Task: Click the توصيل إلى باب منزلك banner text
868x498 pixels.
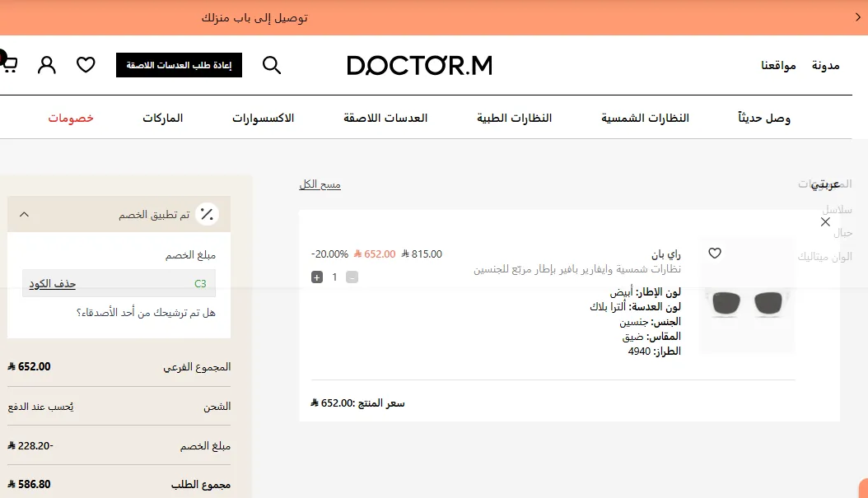Action: (254, 18)
